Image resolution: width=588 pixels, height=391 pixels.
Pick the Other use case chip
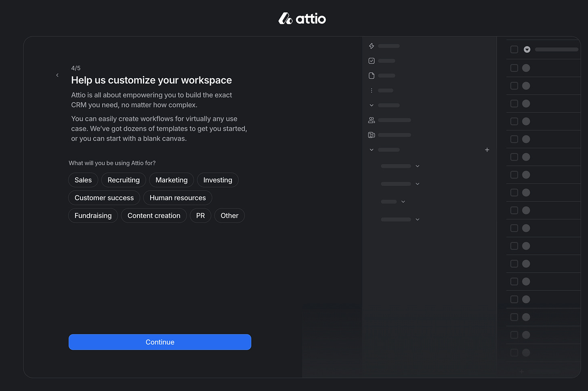pos(229,216)
